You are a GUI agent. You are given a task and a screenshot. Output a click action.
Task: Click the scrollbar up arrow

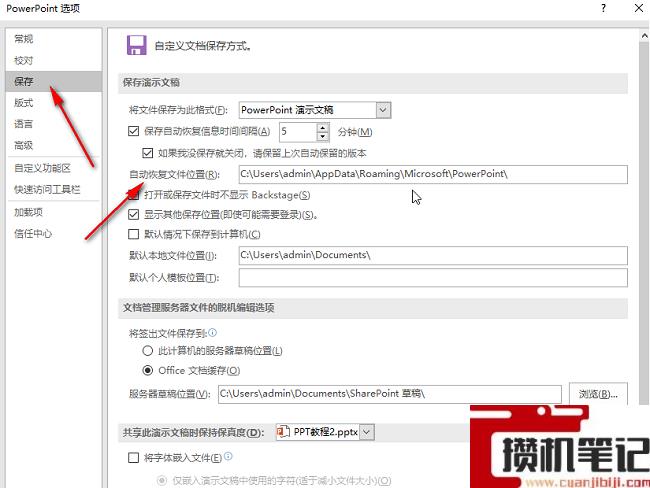(644, 36)
